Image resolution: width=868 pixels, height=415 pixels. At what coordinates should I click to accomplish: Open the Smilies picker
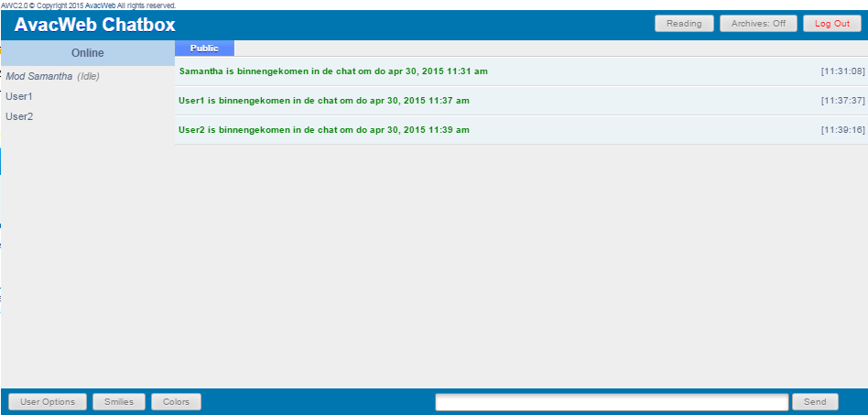pyautogui.click(x=119, y=401)
